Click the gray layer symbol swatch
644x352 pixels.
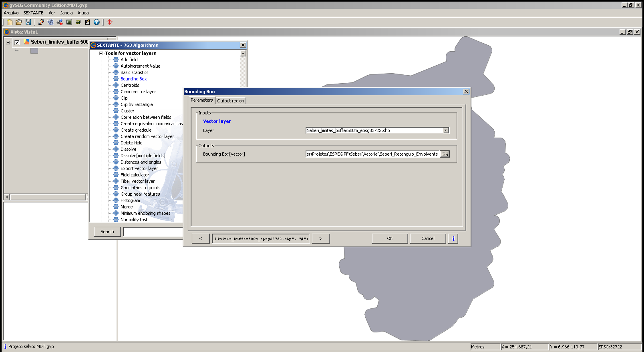point(34,51)
